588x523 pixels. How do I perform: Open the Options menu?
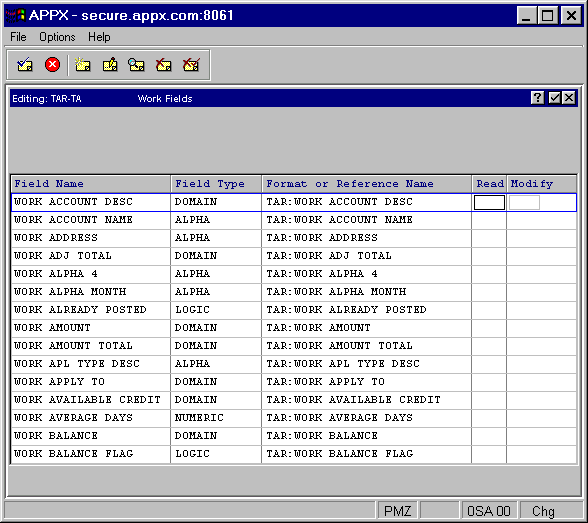tap(57, 37)
